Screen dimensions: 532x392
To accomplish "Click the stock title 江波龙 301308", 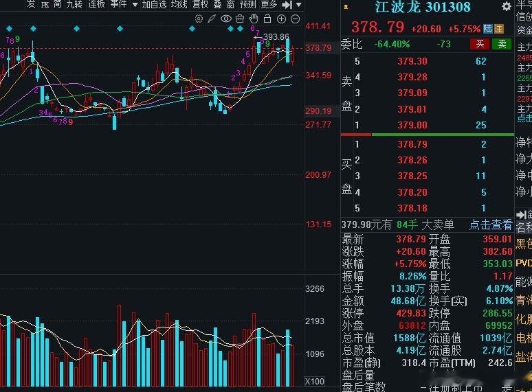I will tap(423, 7).
